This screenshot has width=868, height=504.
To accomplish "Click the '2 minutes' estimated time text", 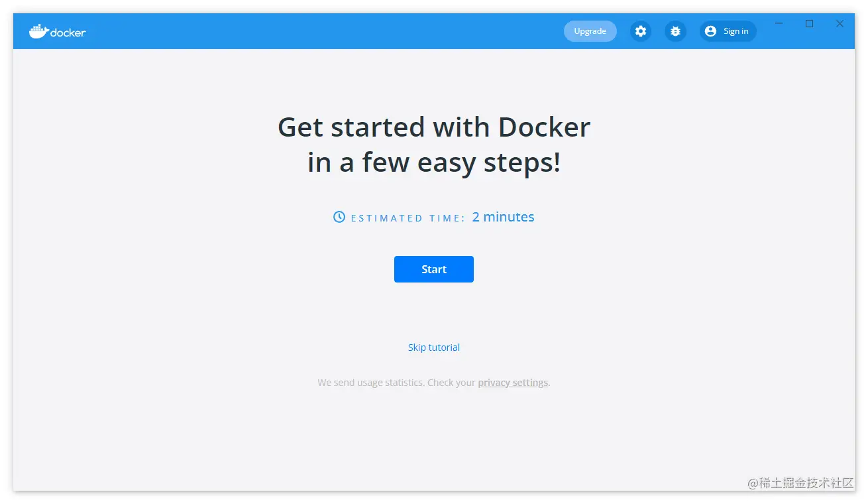I will click(503, 217).
